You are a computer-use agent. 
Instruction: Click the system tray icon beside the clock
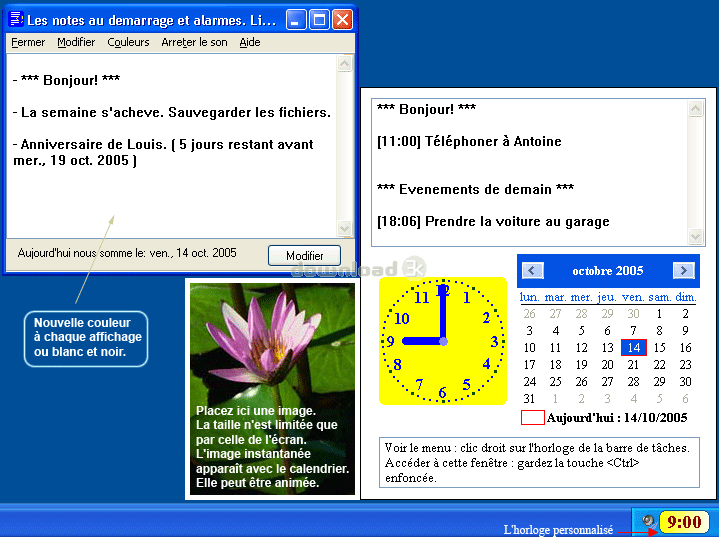coord(649,521)
